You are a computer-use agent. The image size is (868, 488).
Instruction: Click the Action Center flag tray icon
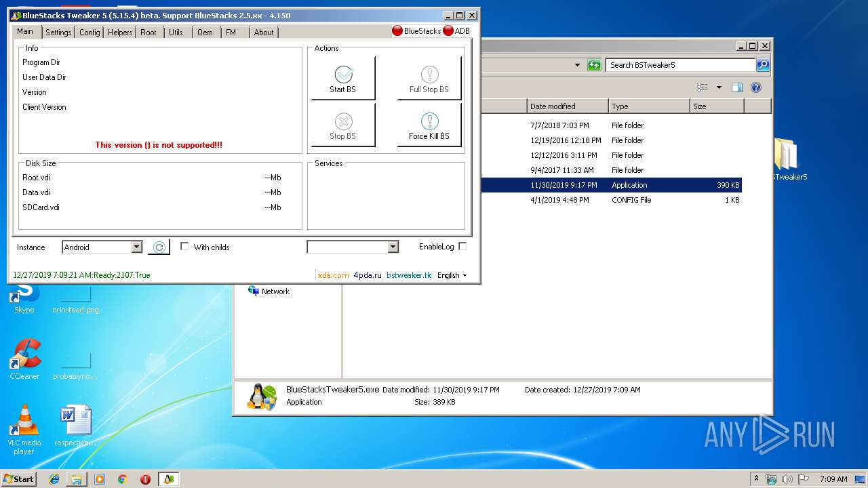[803, 479]
